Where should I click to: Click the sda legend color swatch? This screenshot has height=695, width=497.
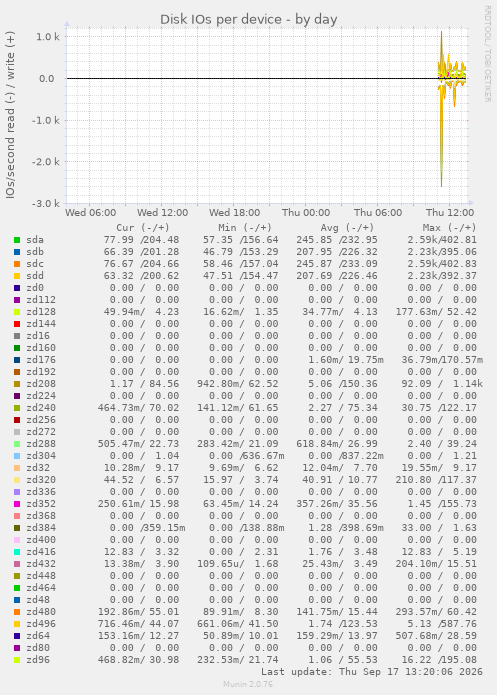(17, 240)
